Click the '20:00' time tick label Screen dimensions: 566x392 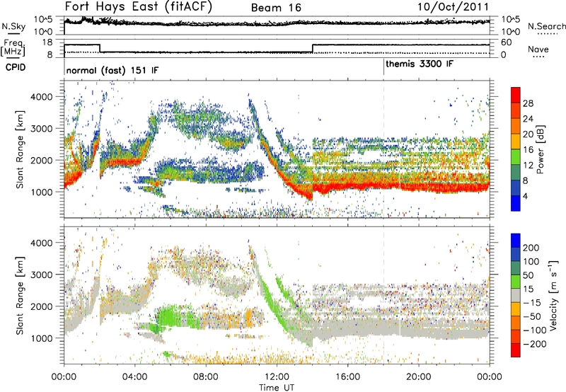click(x=419, y=377)
